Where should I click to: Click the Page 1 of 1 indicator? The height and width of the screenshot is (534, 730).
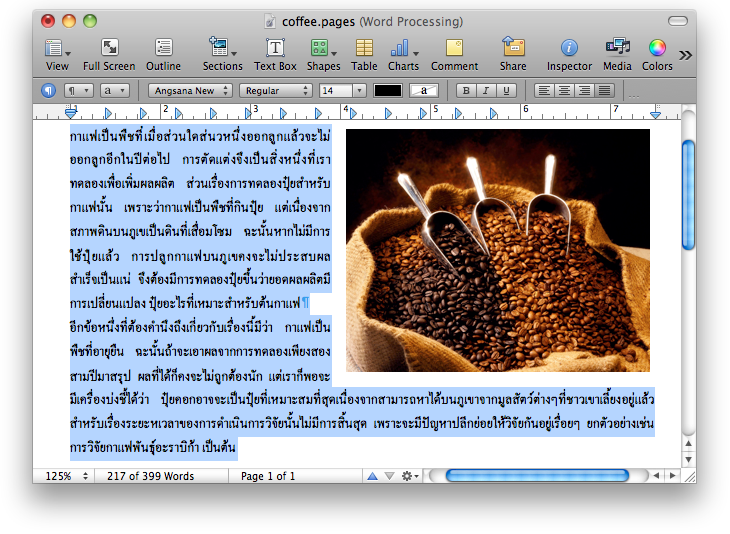(268, 476)
